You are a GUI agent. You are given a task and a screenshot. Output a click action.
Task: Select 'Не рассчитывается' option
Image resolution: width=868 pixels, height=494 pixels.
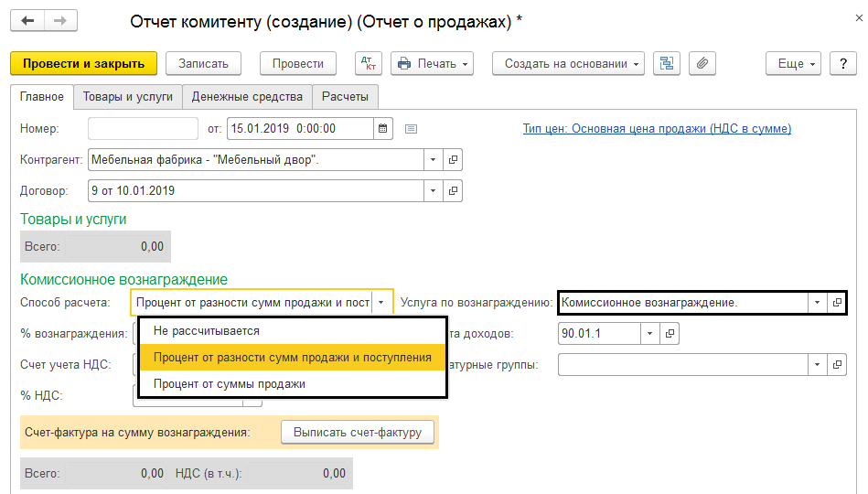point(207,331)
